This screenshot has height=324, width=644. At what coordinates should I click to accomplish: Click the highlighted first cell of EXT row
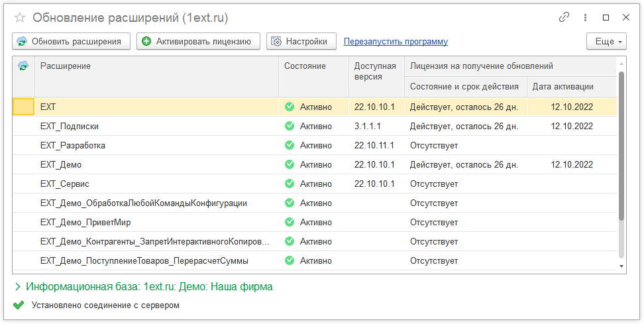[x=24, y=107]
